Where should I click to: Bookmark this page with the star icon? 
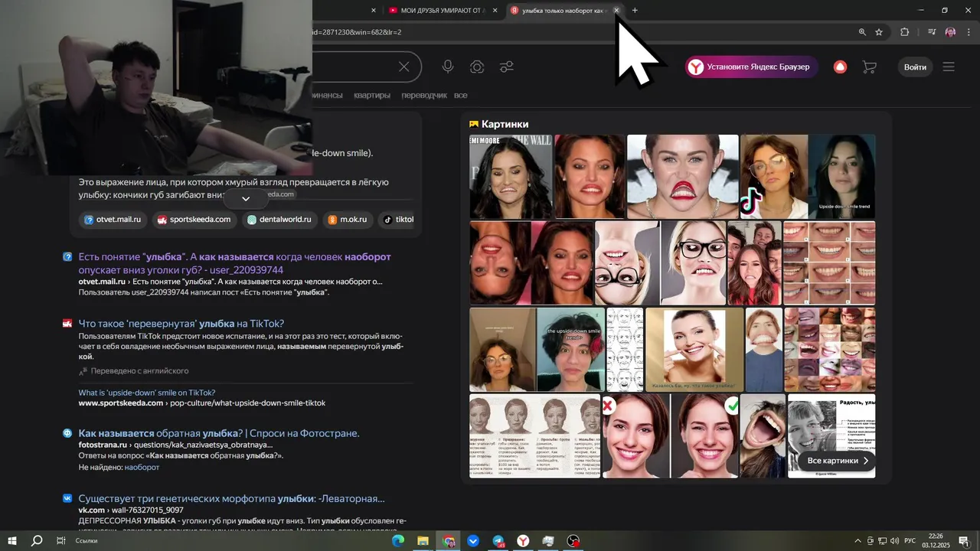coord(879,32)
